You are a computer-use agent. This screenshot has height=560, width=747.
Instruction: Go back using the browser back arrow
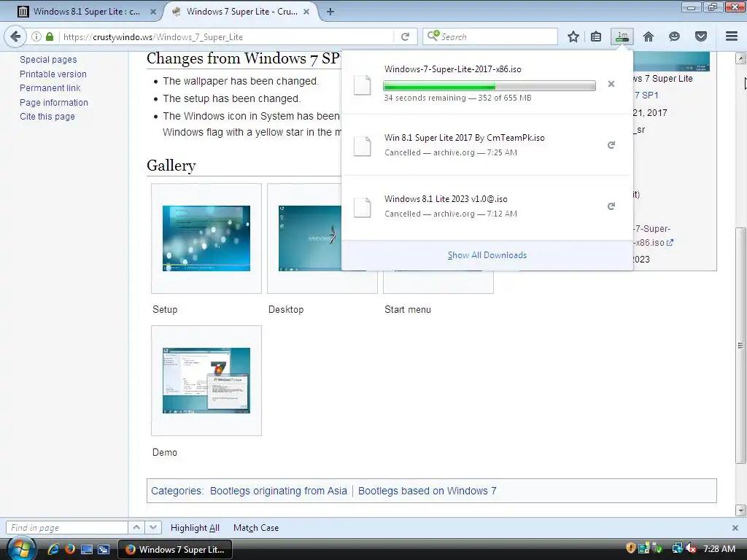15,36
